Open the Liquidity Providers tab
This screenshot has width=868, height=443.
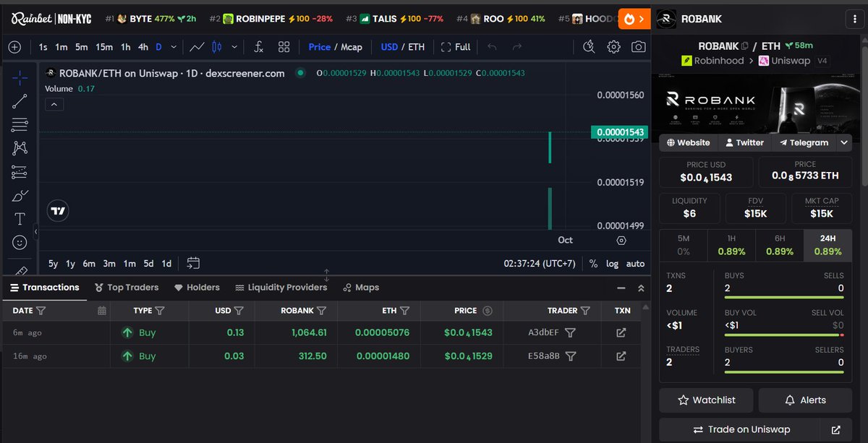[281, 288]
